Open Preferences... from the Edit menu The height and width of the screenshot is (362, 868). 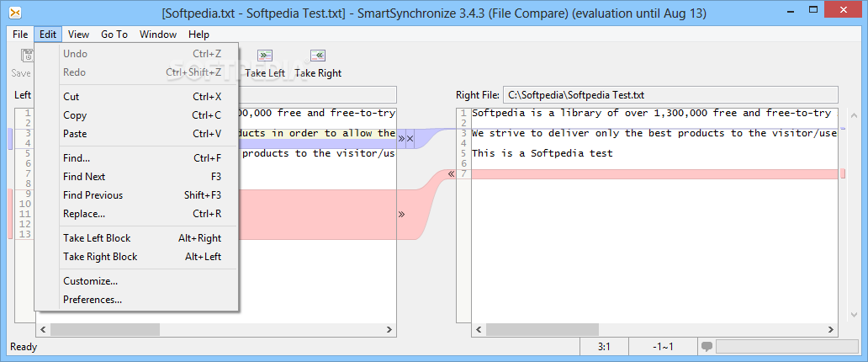point(137,300)
